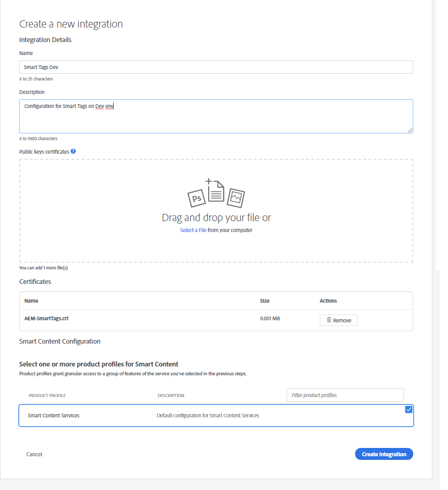Click the photo file icon in upload area
Screen dimensions: 448x490
point(236,197)
